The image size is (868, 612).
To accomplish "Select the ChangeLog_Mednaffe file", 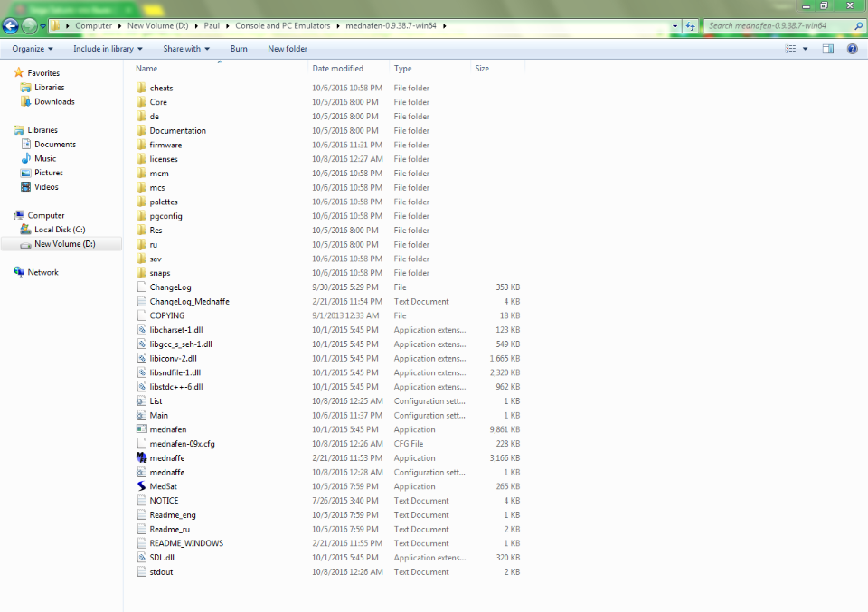I will [x=189, y=302].
